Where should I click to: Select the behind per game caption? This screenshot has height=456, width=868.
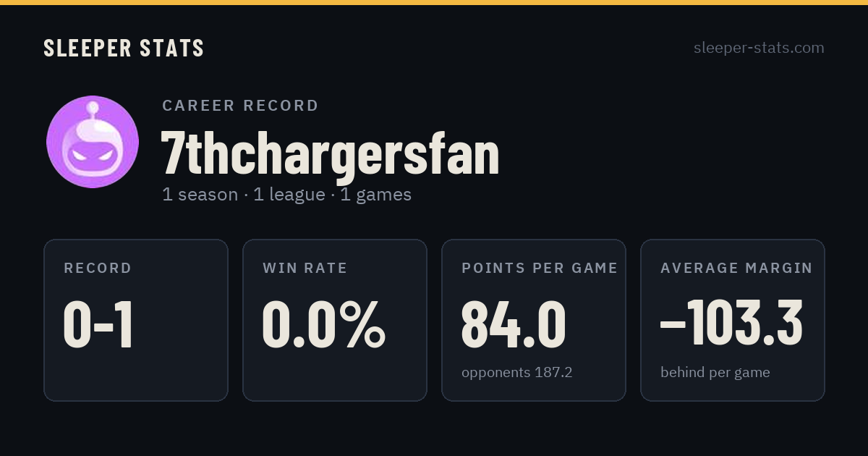click(715, 373)
